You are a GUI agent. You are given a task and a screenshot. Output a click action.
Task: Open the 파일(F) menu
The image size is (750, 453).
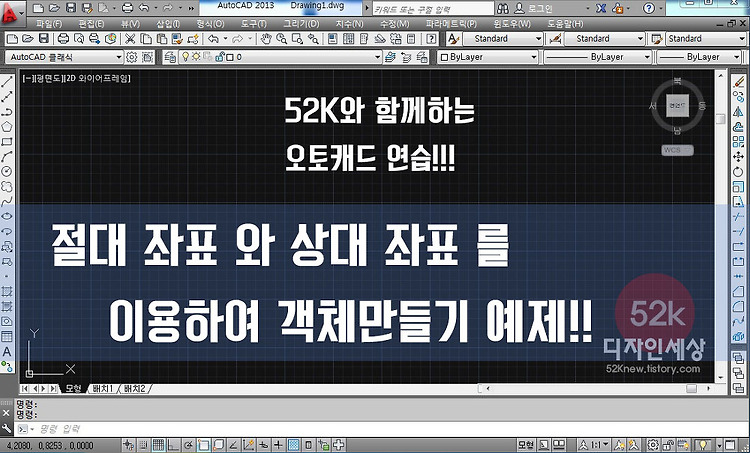click(49, 23)
